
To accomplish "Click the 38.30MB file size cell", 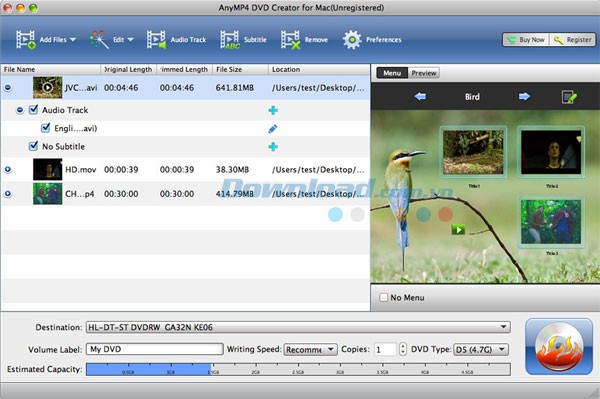I will tap(232, 169).
